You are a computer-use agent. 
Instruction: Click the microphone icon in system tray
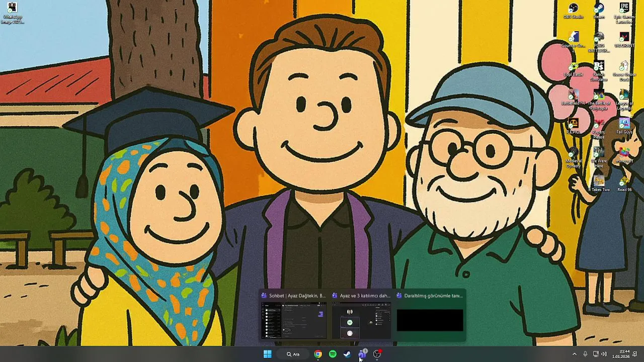click(585, 354)
